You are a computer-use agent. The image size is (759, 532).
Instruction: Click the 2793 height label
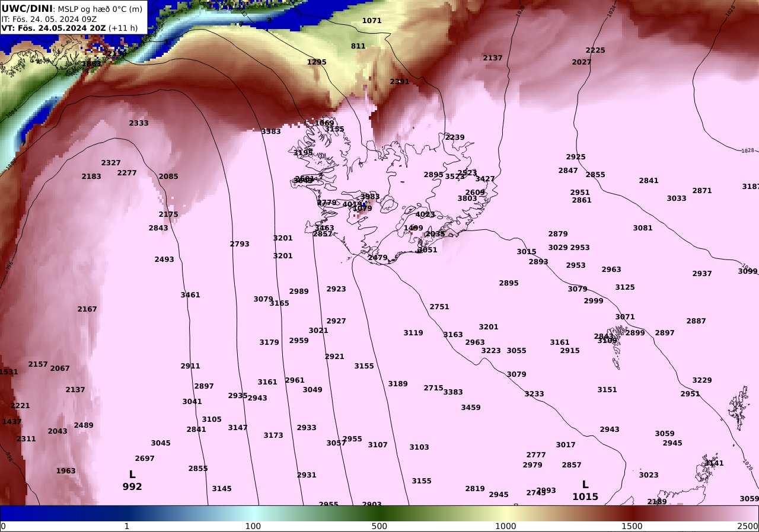[240, 244]
